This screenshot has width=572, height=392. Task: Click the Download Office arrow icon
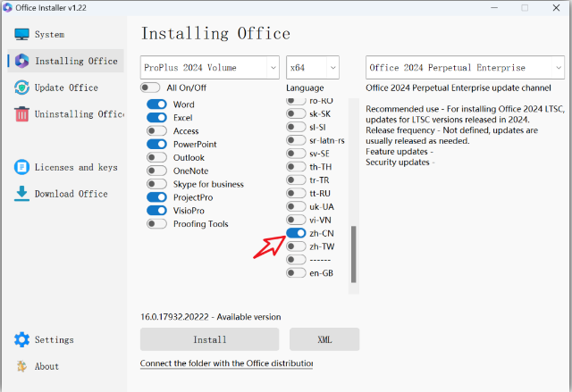22,194
